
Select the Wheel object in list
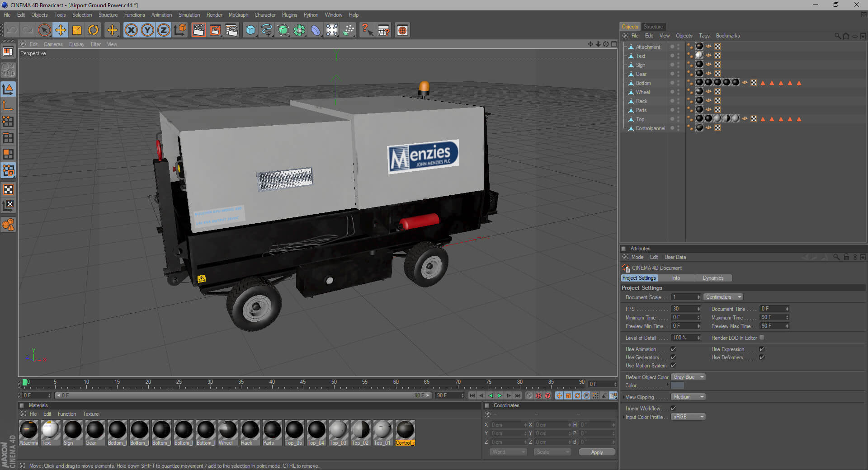coord(642,92)
